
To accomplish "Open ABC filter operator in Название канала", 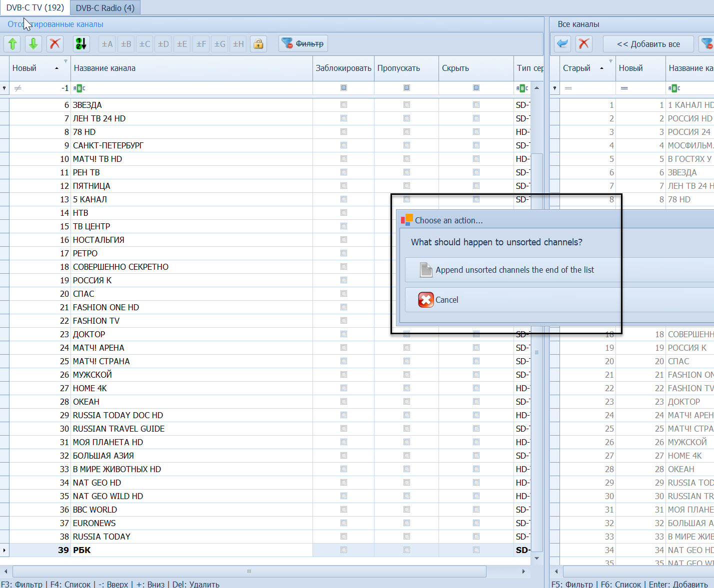I will tap(79, 88).
